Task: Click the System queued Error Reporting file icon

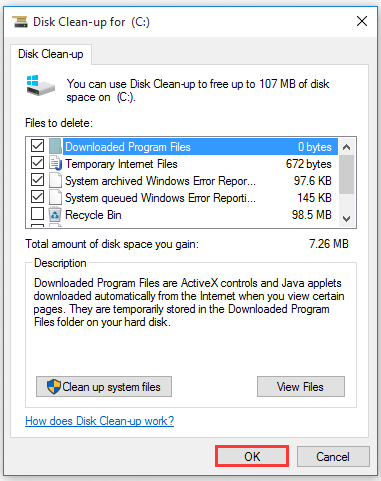Action: point(55,197)
